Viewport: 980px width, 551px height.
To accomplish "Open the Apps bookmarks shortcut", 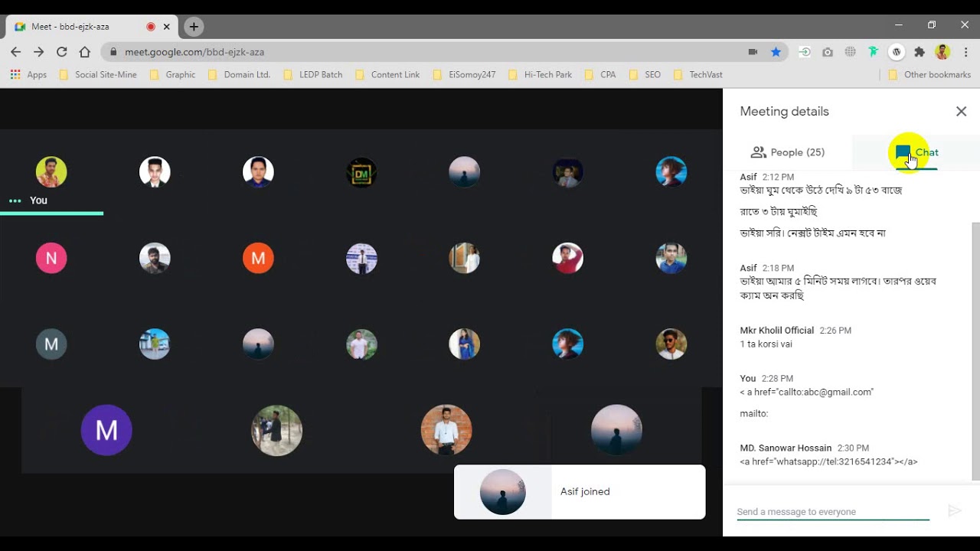I will pyautogui.click(x=28, y=75).
